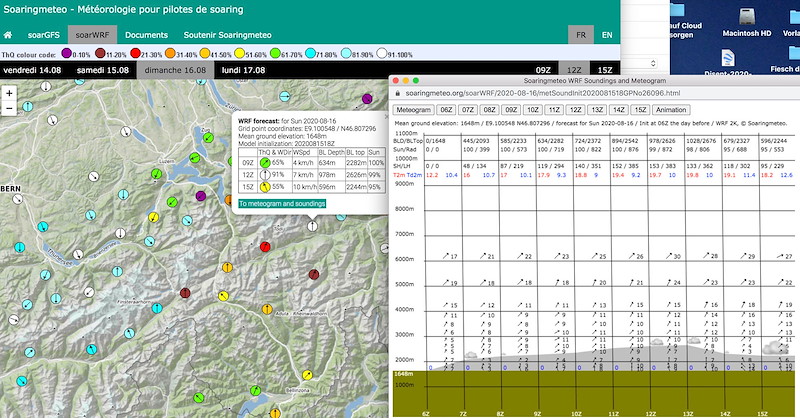
Task: Click the stepper arrows in background window
Action: pos(653,63)
